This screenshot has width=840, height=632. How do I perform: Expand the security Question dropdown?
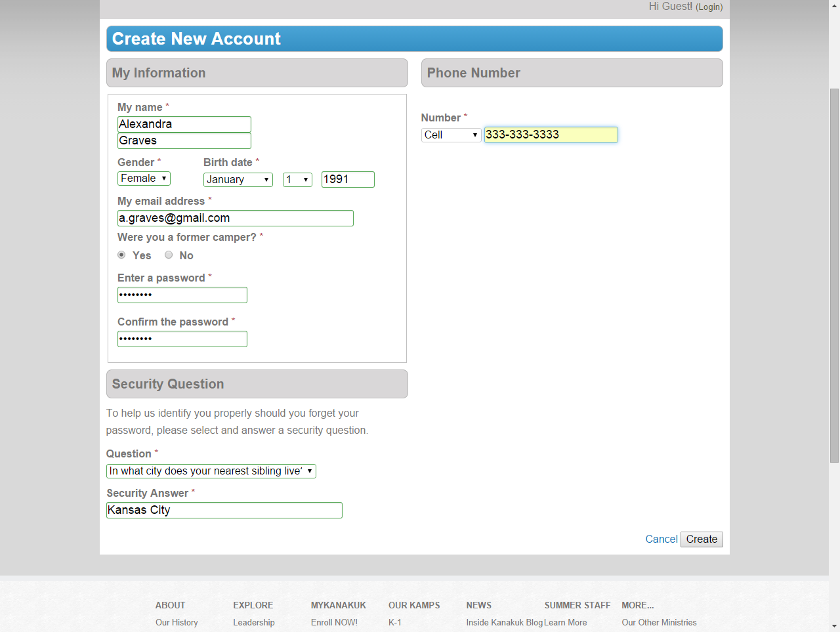tap(211, 471)
